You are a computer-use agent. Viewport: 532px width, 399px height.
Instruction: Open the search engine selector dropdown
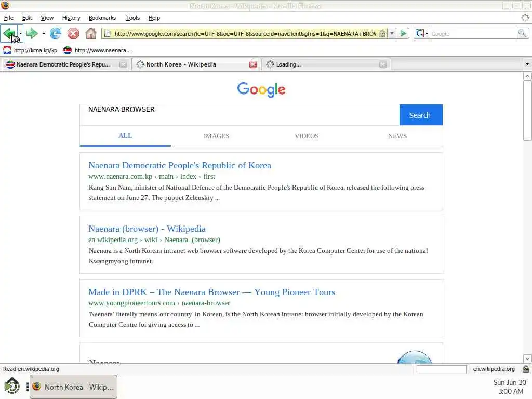pyautogui.click(x=422, y=34)
